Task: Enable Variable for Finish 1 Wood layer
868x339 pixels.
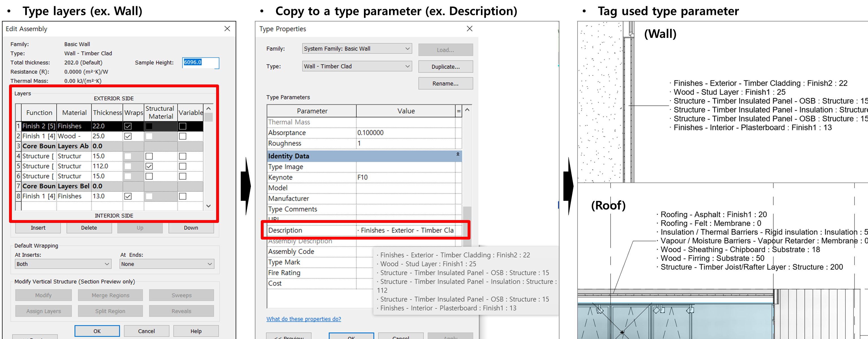Action: click(x=183, y=136)
